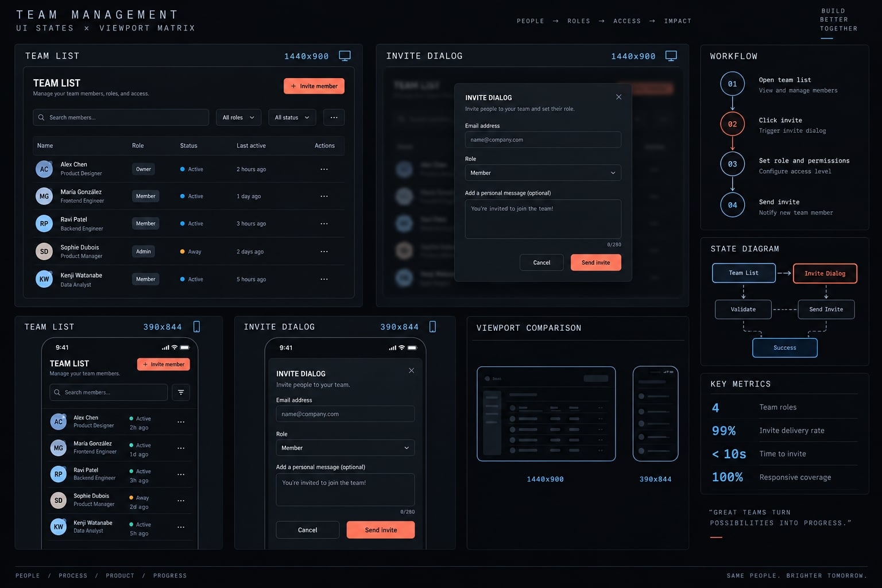Focus the Email address field in desktop Invite Dialog
The width and height of the screenshot is (882, 588).
pyautogui.click(x=543, y=140)
